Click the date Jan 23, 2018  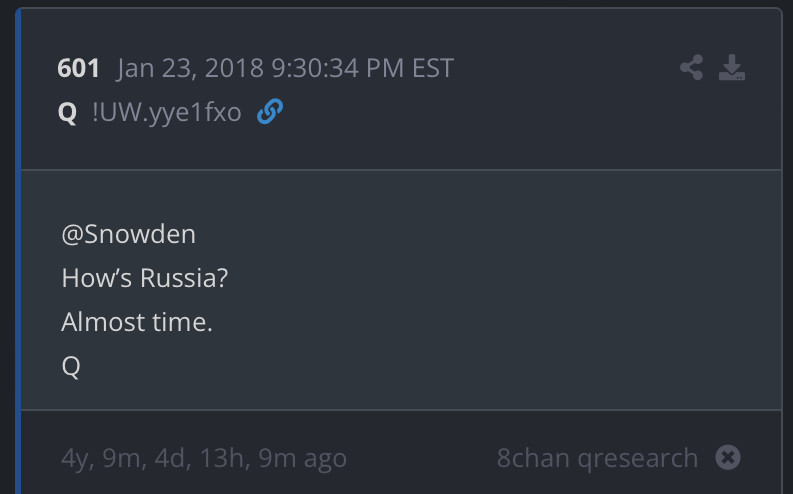coord(190,68)
